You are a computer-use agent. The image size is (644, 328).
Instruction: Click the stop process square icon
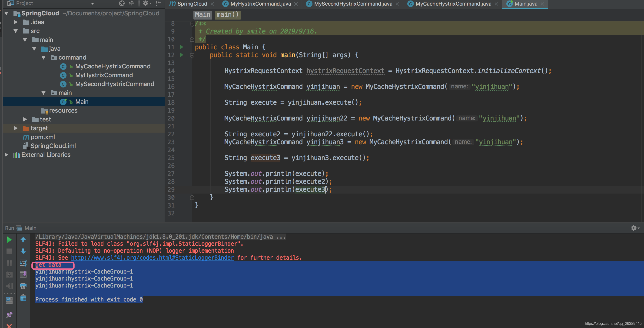(x=9, y=251)
